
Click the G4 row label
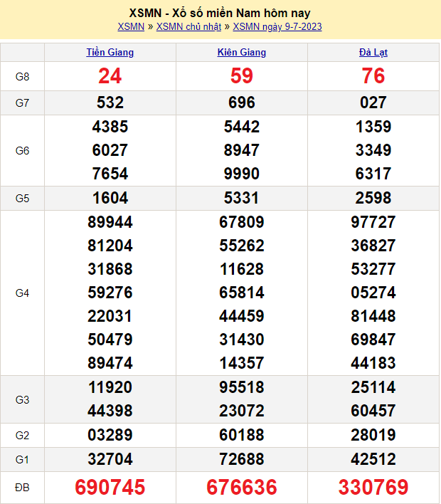[22, 293]
